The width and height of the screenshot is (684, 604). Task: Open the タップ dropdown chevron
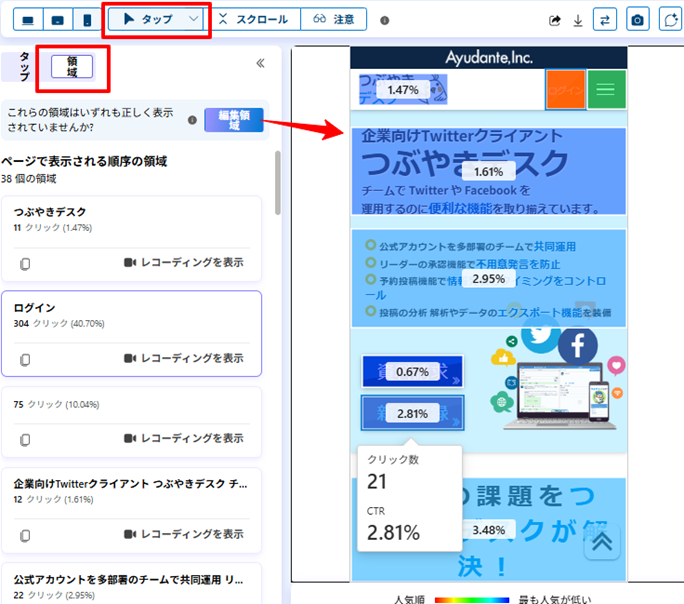194,19
